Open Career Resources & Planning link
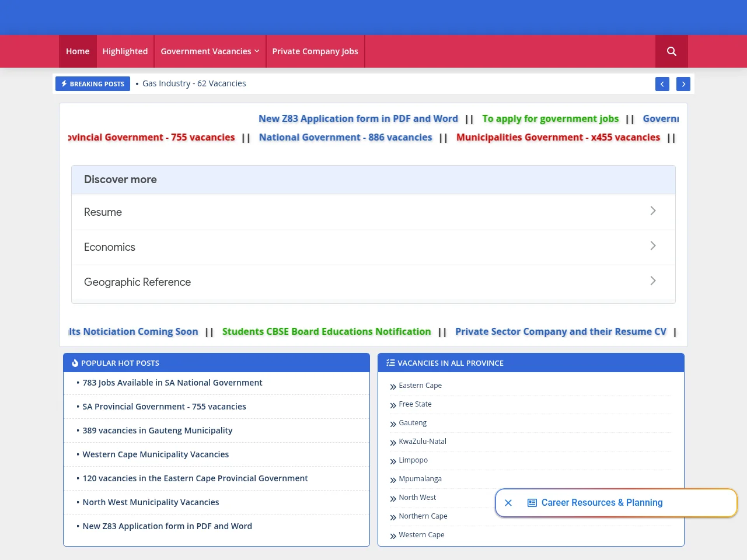Screen dimensions: 747x560 (x=602, y=503)
